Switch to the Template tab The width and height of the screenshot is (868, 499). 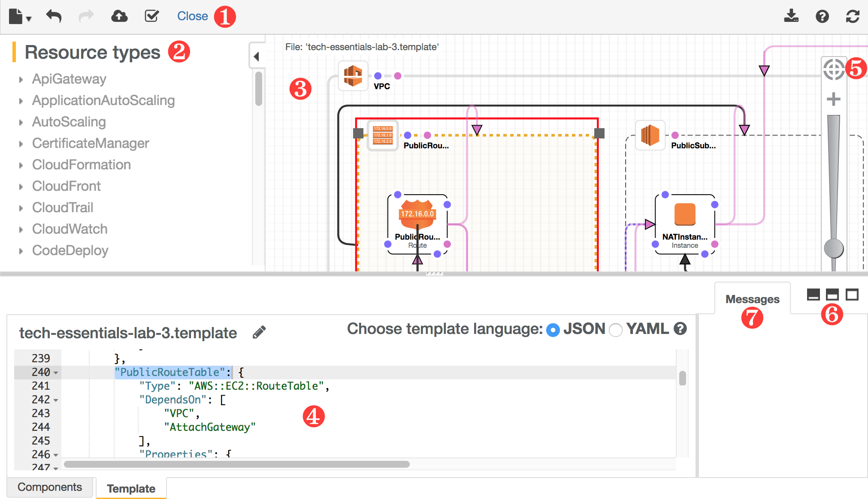click(x=131, y=488)
